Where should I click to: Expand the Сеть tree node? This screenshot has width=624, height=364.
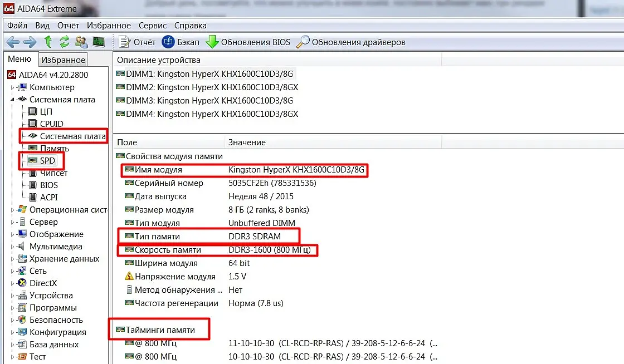(x=12, y=271)
